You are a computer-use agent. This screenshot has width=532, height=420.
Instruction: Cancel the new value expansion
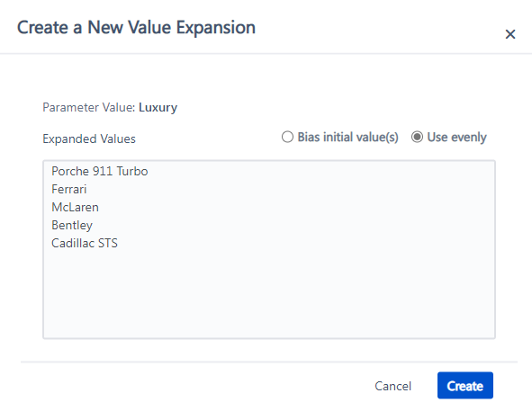392,386
